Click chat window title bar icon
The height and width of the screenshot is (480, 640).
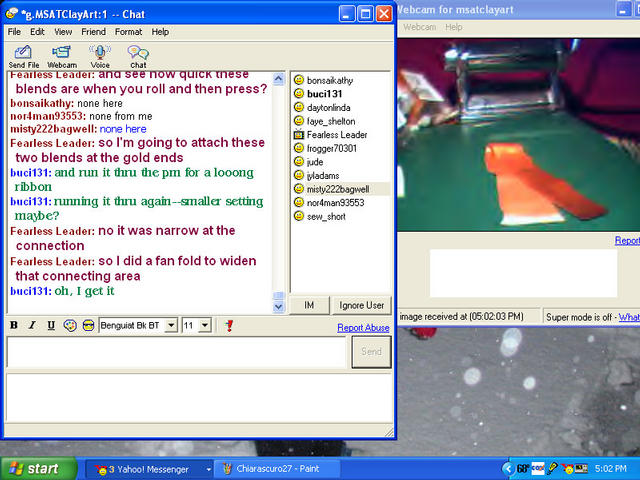[x=12, y=14]
